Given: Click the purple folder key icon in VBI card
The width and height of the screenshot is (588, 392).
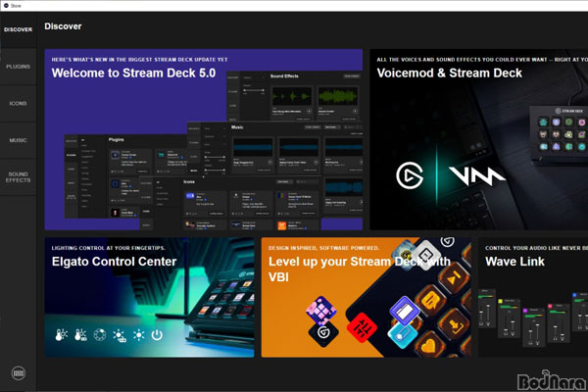Looking at the screenshot, I should 404,312.
